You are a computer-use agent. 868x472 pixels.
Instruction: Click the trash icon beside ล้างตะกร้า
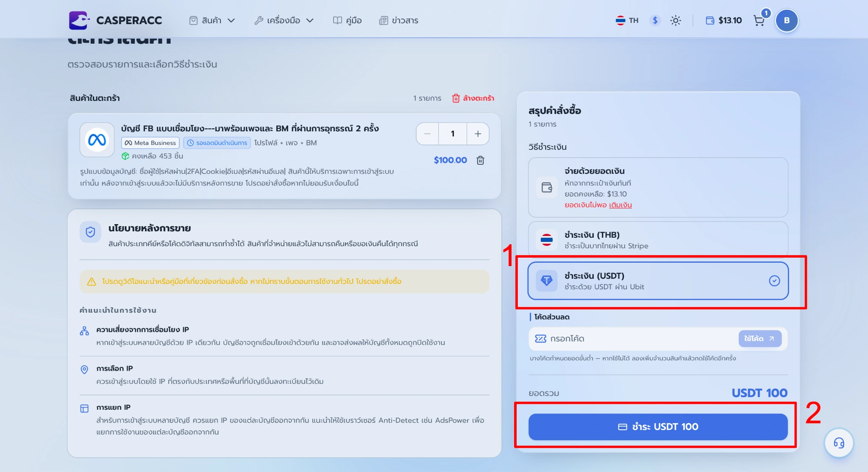(x=456, y=98)
